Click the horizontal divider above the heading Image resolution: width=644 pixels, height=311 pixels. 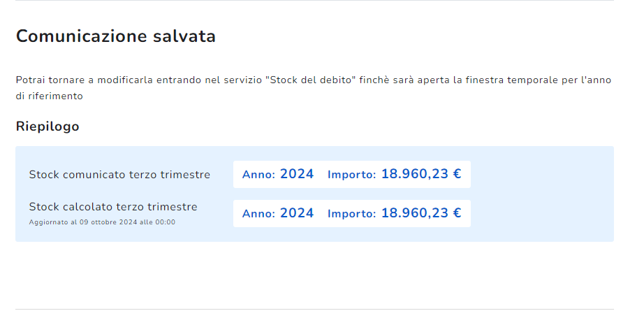pyautogui.click(x=314, y=1)
